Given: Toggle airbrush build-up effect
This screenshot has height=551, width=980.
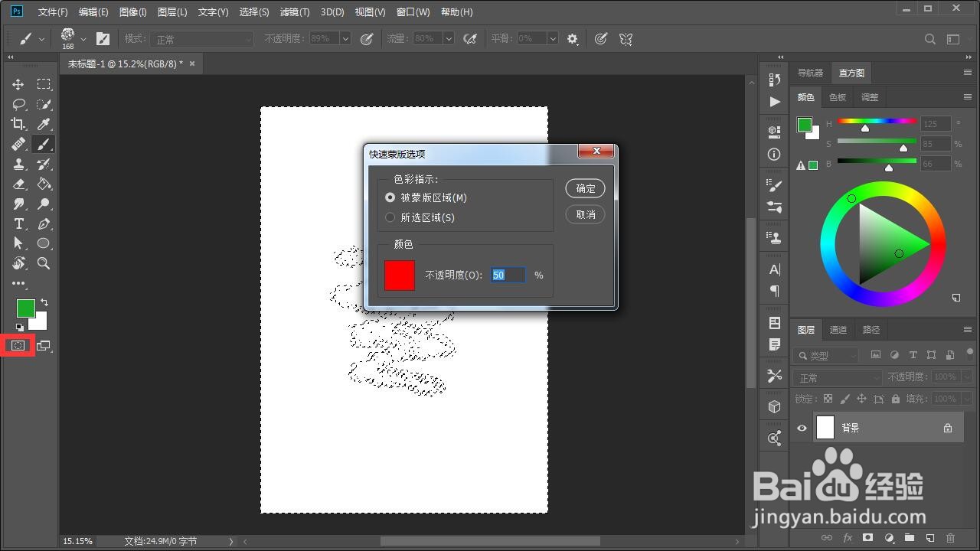Looking at the screenshot, I should point(470,39).
